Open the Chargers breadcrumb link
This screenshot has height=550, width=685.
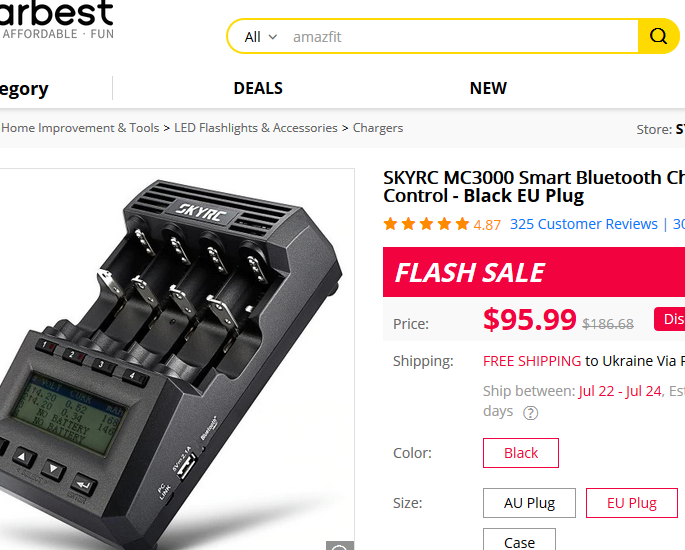pos(378,128)
